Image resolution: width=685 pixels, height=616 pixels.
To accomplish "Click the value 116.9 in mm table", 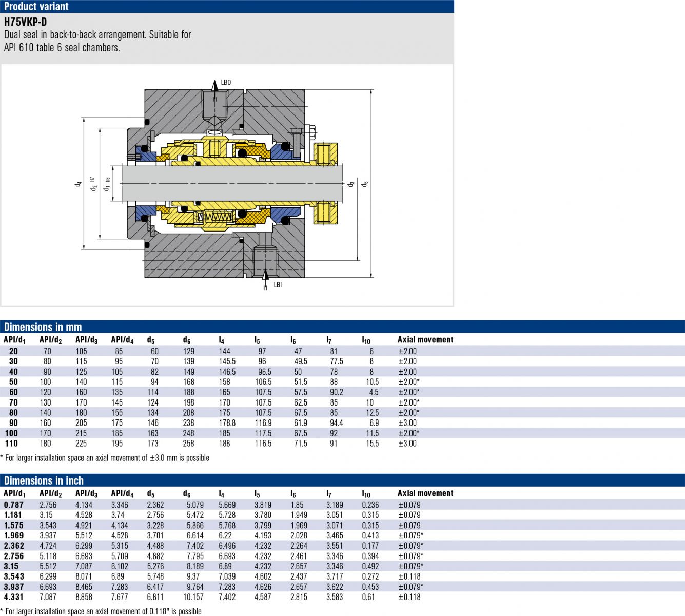I will (x=263, y=423).
